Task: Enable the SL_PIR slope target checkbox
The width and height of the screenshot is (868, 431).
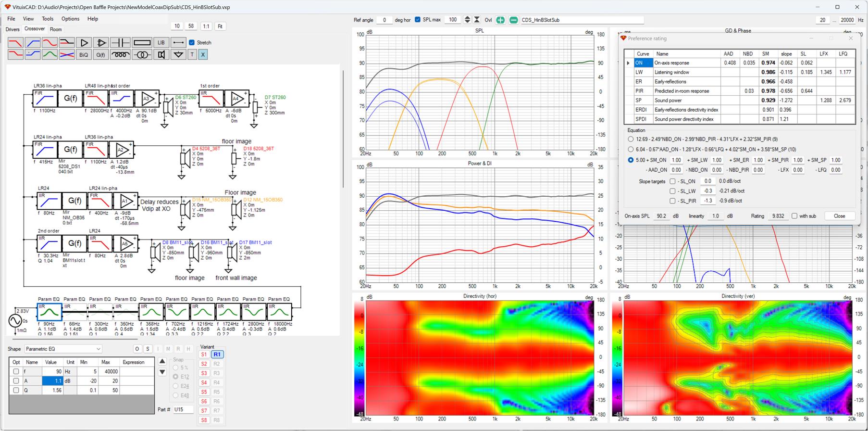Action: pos(672,201)
